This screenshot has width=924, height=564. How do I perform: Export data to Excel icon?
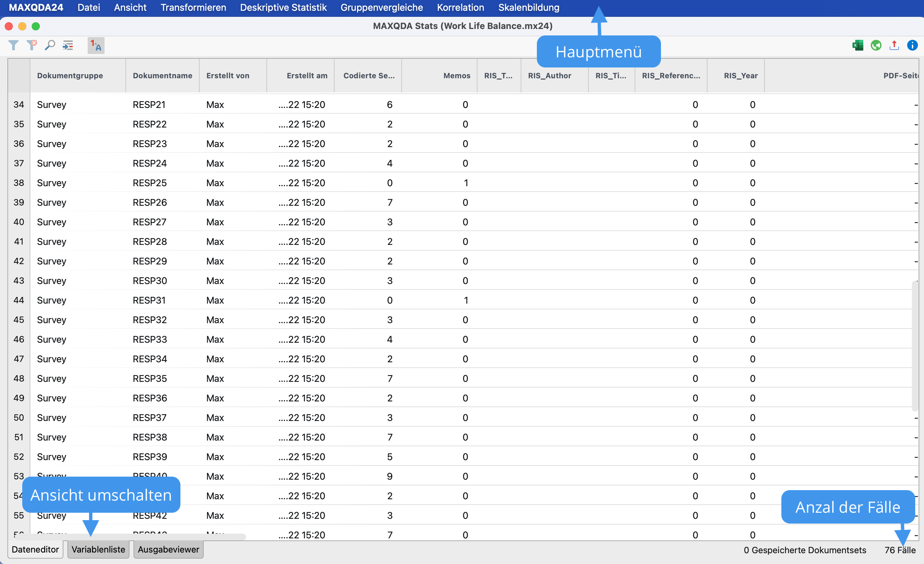coord(858,46)
